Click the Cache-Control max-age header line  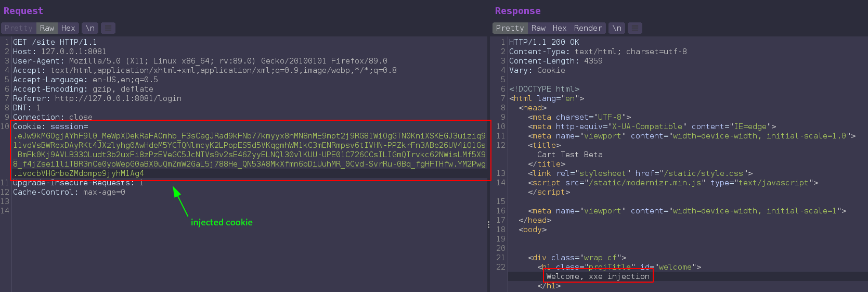(69, 192)
